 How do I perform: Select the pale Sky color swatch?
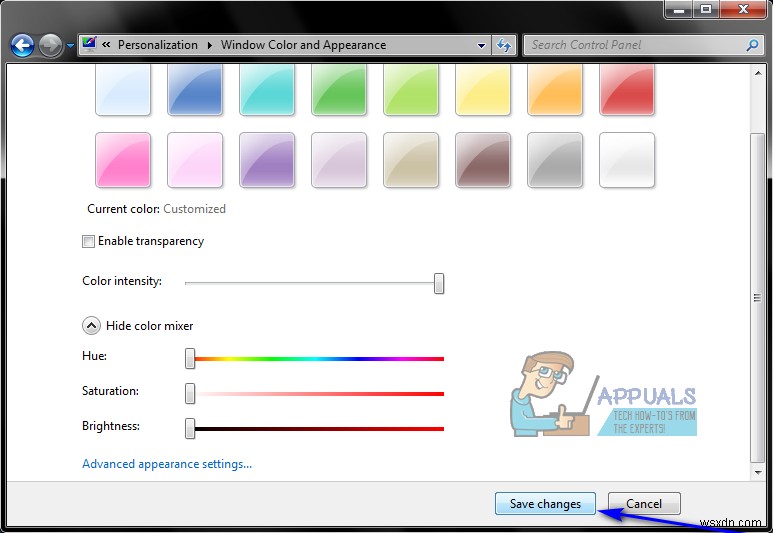coord(123,90)
